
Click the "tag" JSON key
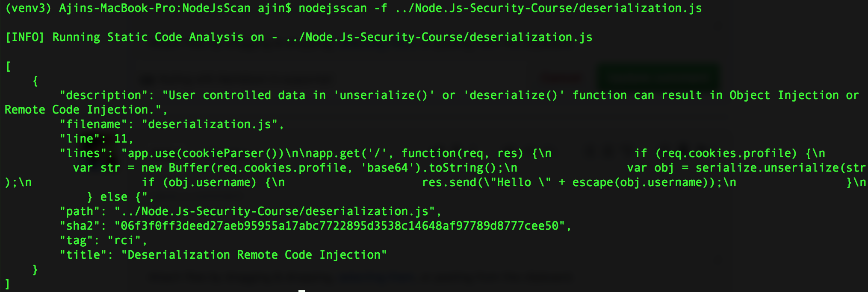[76, 241]
